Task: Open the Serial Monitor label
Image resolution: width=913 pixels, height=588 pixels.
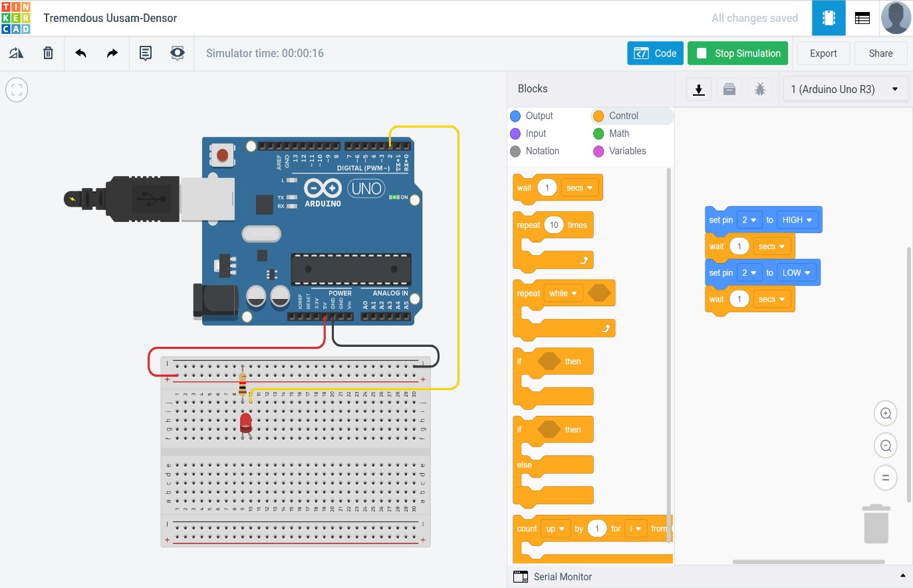Action: click(x=563, y=577)
